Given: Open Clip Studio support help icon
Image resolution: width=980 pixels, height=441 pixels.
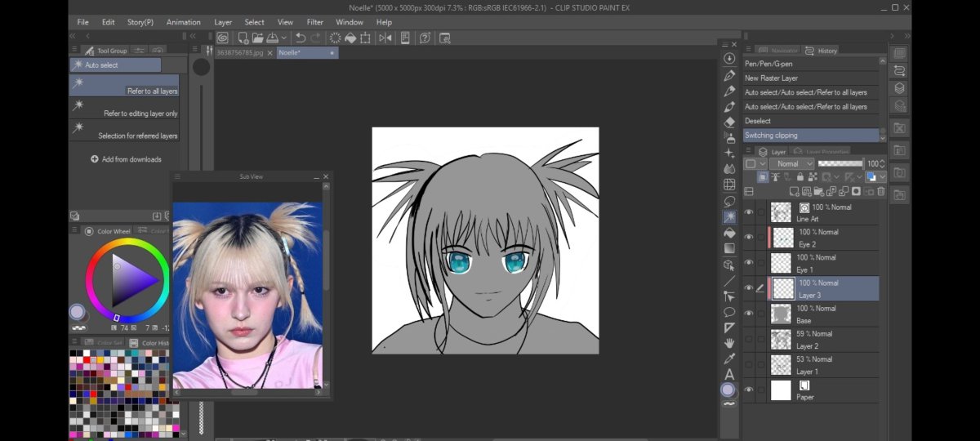Looking at the screenshot, I should [x=425, y=38].
